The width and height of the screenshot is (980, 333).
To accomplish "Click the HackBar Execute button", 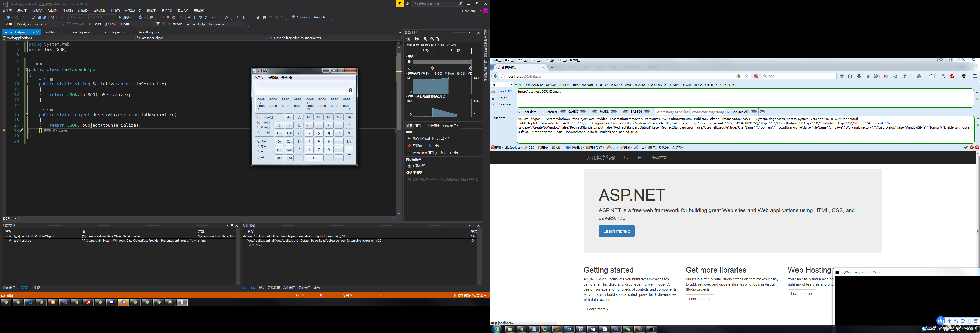I will coord(505,104).
